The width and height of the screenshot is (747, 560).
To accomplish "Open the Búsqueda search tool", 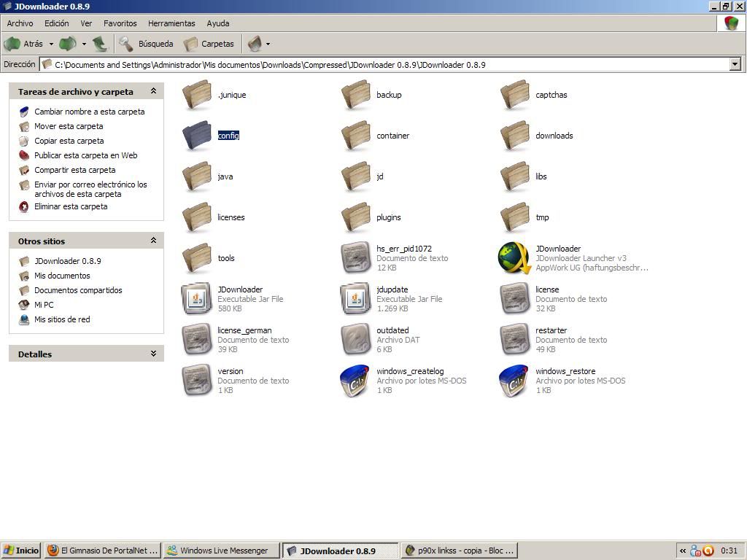I will click(146, 44).
